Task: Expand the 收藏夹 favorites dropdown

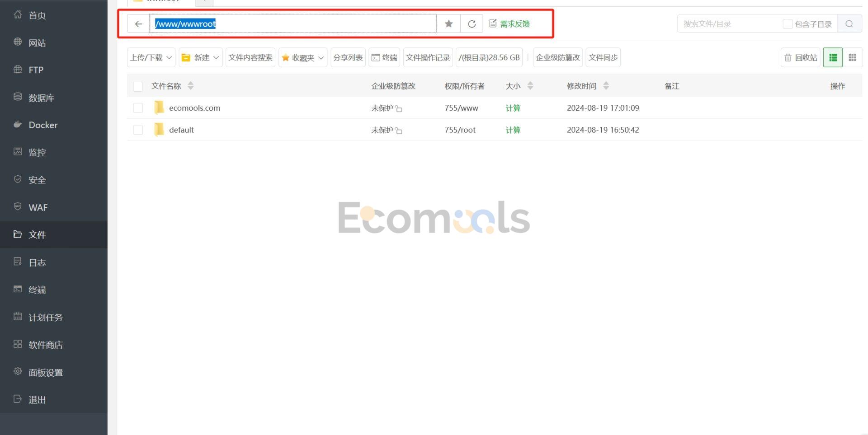Action: coord(303,57)
